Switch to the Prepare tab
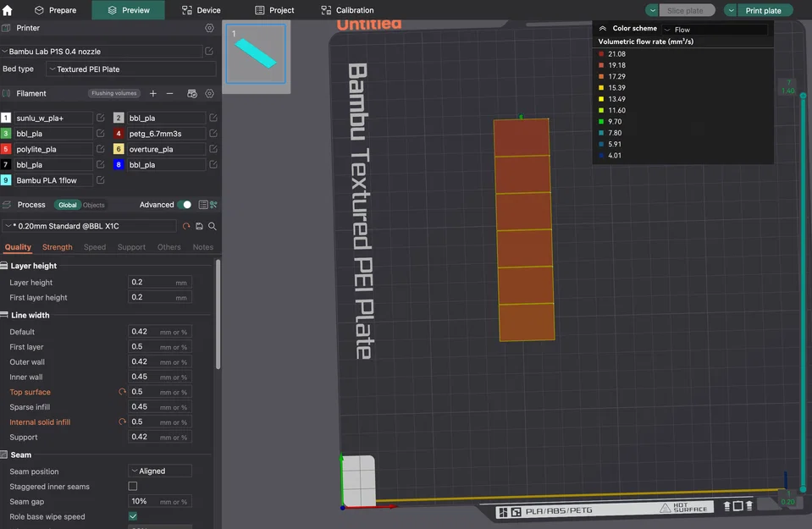The image size is (812, 529). [55, 10]
